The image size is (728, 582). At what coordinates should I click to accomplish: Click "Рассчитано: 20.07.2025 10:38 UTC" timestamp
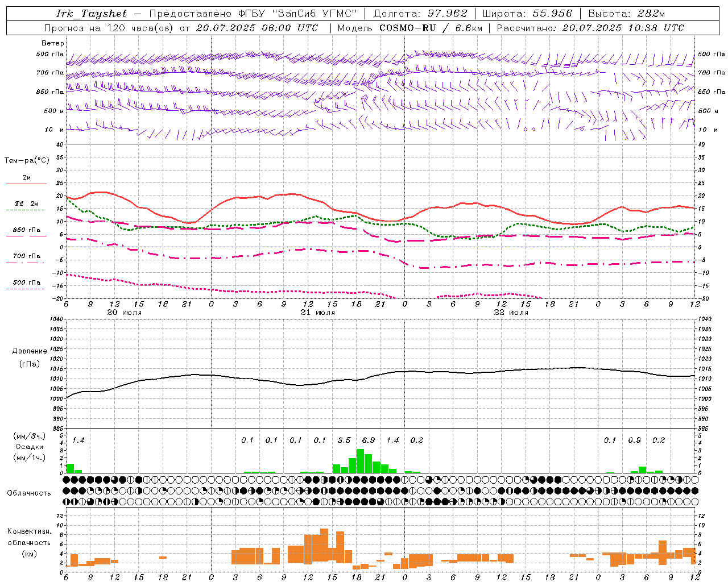[x=590, y=28]
